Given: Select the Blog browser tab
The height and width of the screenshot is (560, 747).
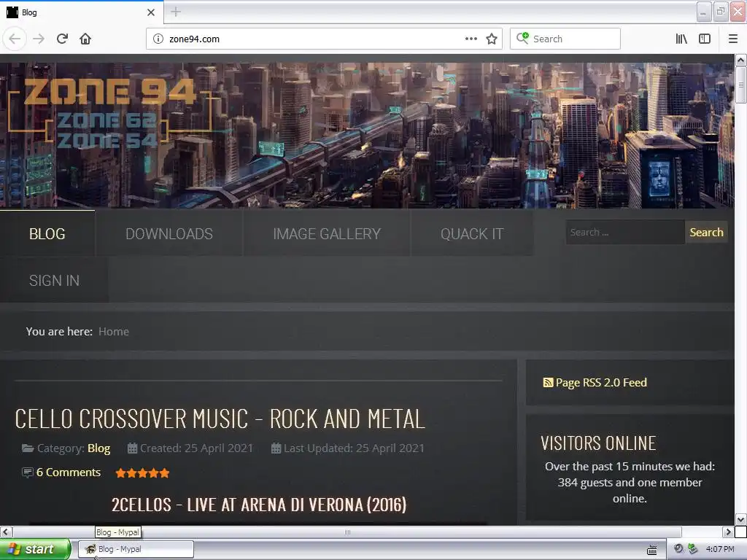Looking at the screenshot, I should pyautogui.click(x=82, y=12).
